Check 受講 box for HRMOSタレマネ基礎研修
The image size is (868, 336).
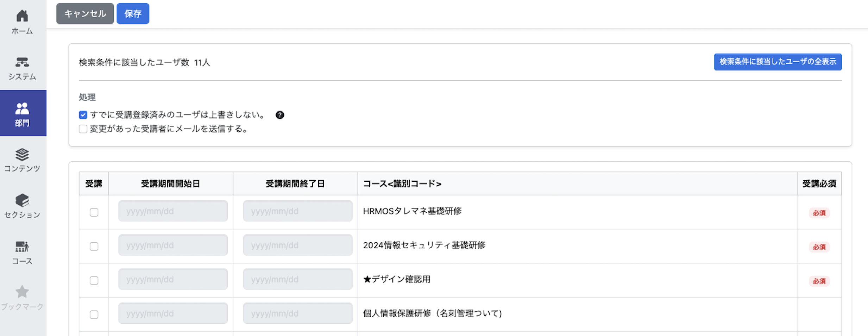point(94,212)
